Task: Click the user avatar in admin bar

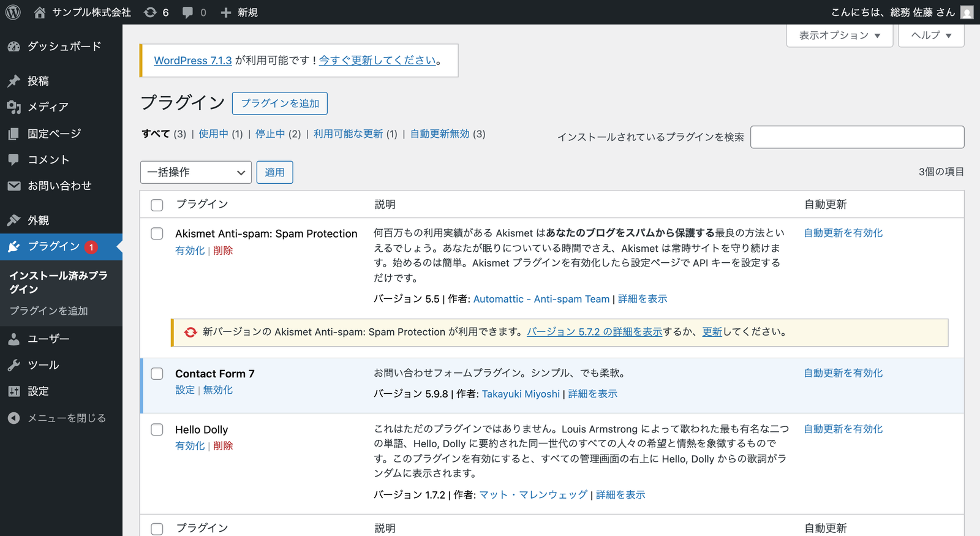Action: (967, 12)
